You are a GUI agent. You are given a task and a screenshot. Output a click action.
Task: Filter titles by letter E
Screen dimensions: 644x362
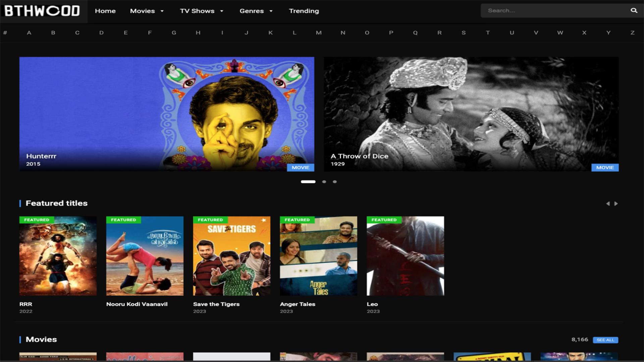coord(125,33)
